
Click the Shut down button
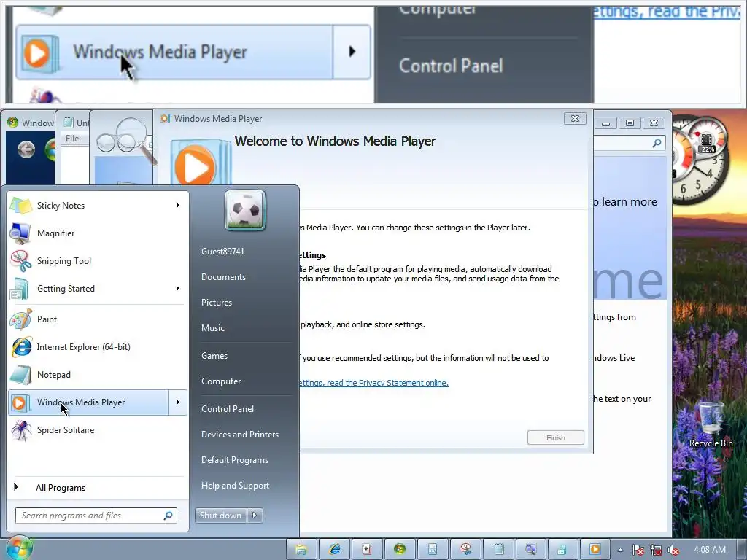point(220,516)
